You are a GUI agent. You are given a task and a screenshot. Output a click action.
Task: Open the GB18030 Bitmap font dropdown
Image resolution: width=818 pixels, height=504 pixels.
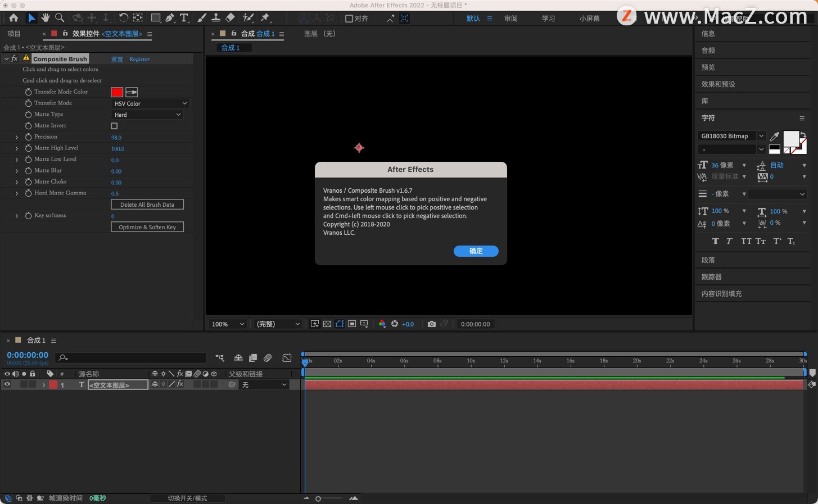[x=731, y=136]
